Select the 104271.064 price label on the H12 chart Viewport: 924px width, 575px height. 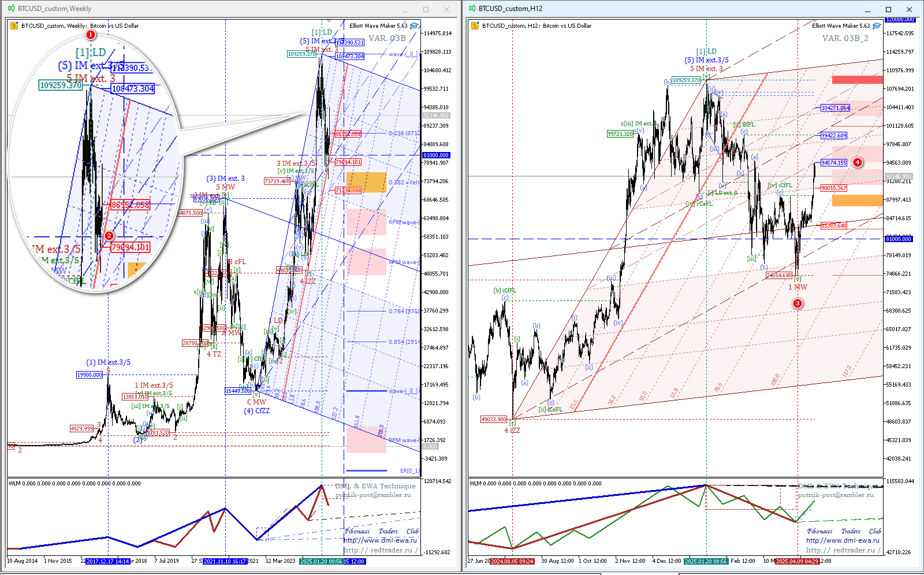[x=835, y=108]
